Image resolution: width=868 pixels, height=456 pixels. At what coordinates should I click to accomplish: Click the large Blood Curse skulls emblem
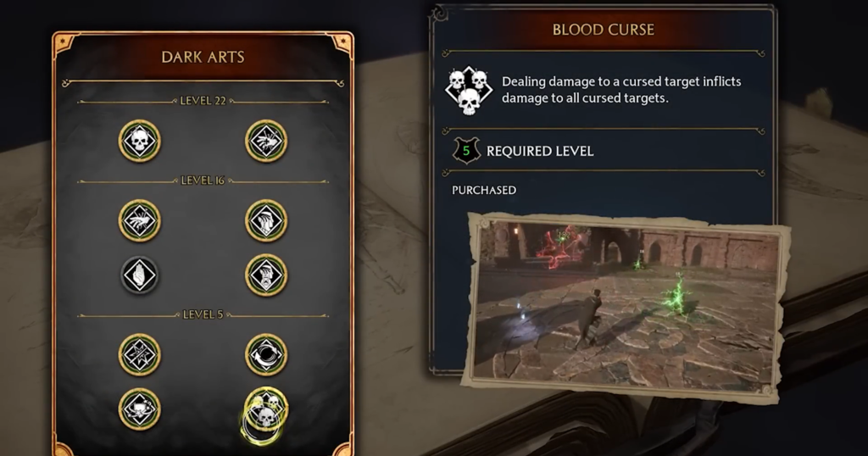tap(468, 91)
